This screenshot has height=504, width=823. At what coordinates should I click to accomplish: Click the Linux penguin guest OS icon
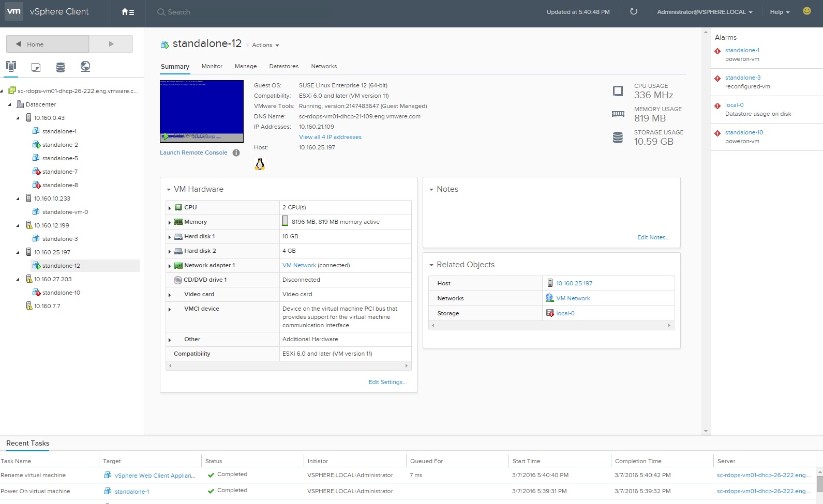coord(260,164)
